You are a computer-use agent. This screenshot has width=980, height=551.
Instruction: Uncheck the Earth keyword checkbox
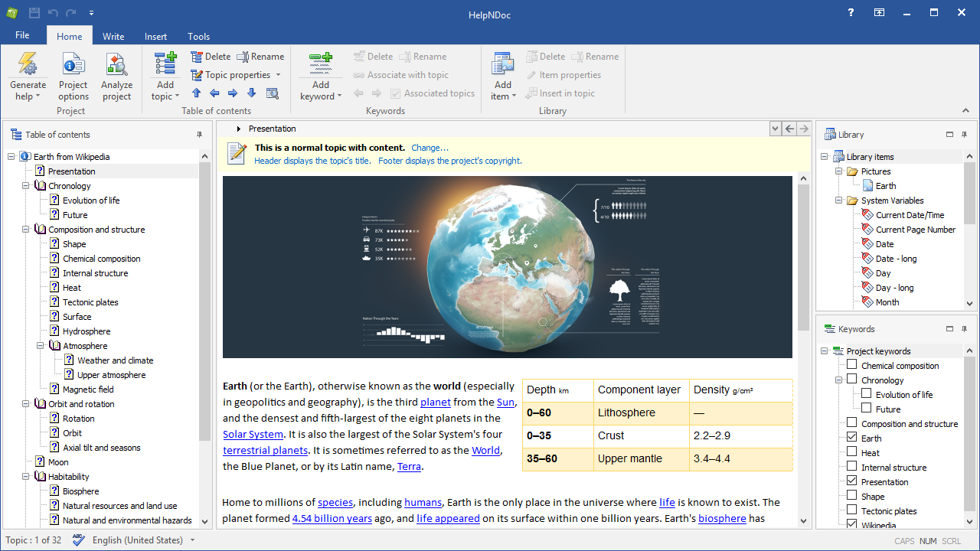(x=851, y=438)
